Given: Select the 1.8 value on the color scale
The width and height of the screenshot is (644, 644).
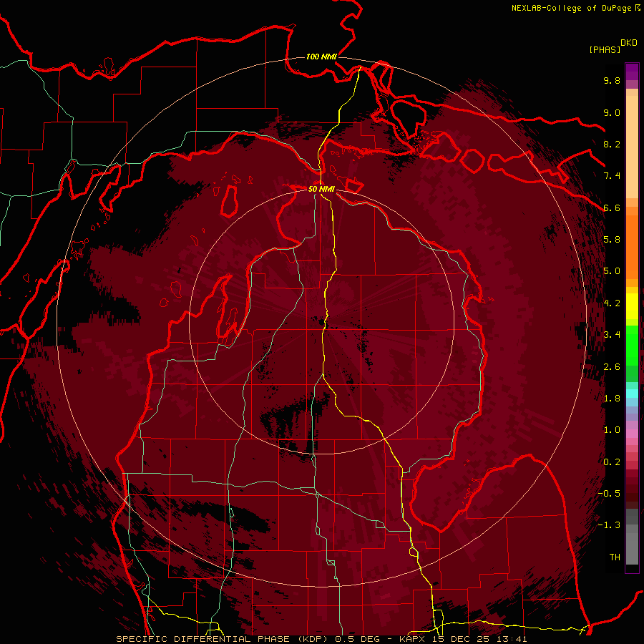Looking at the screenshot, I should pos(612,399).
